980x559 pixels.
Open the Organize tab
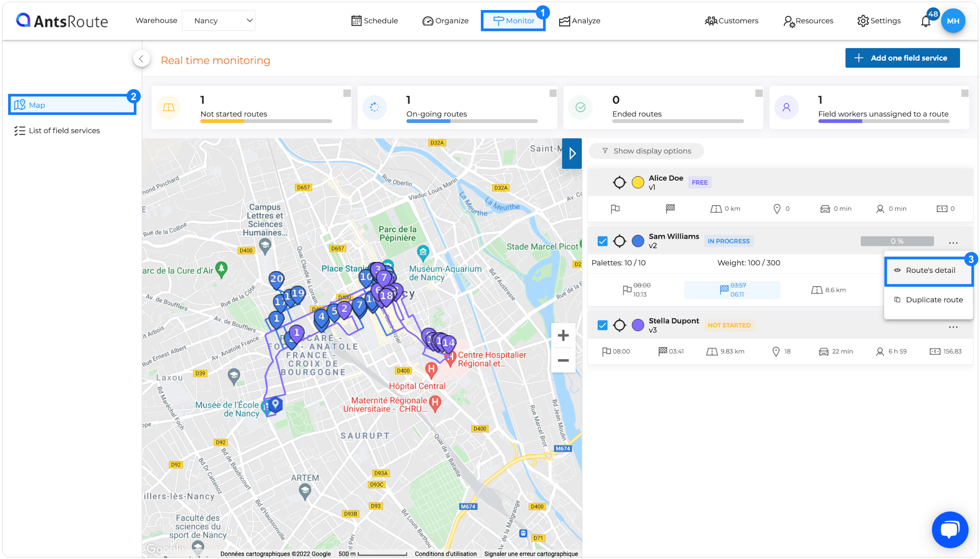445,21
